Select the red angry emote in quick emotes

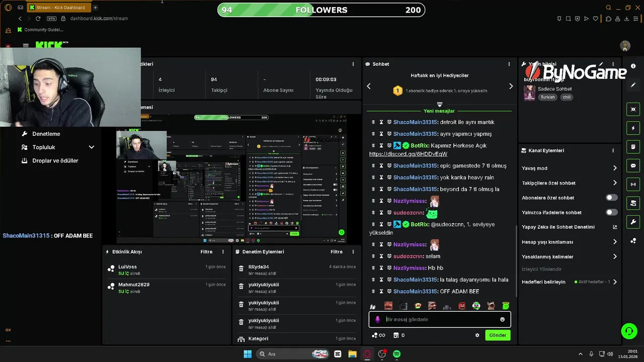[x=462, y=306]
